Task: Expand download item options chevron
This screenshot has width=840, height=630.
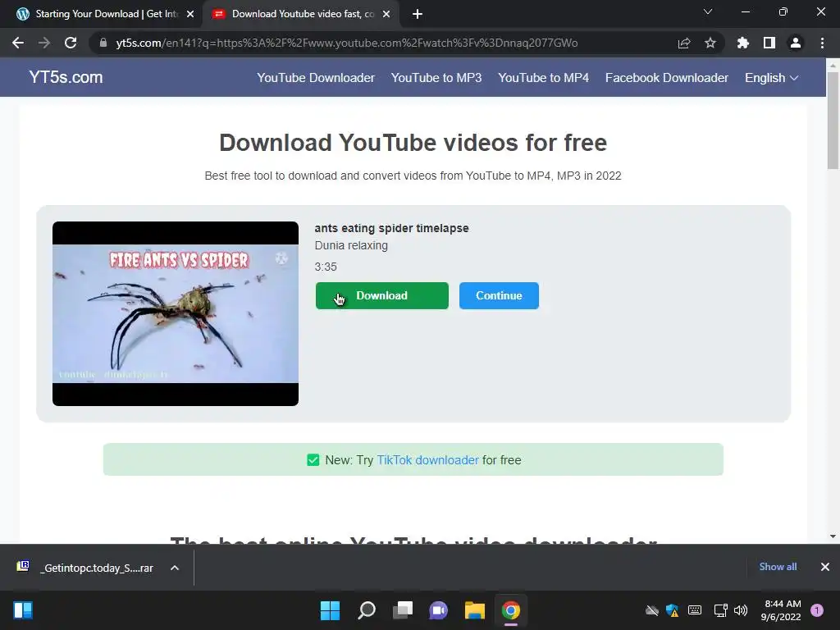Action: coord(175,568)
